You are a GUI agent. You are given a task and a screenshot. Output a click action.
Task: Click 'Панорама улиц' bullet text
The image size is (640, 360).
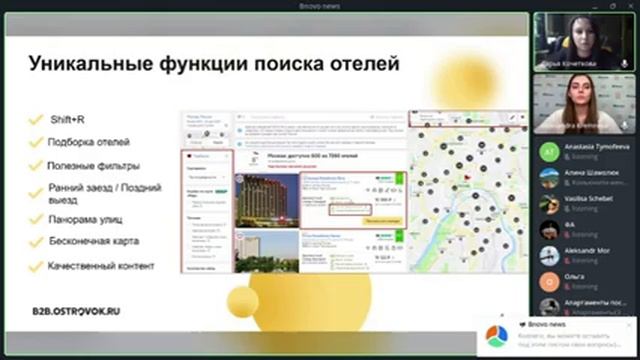tap(85, 220)
